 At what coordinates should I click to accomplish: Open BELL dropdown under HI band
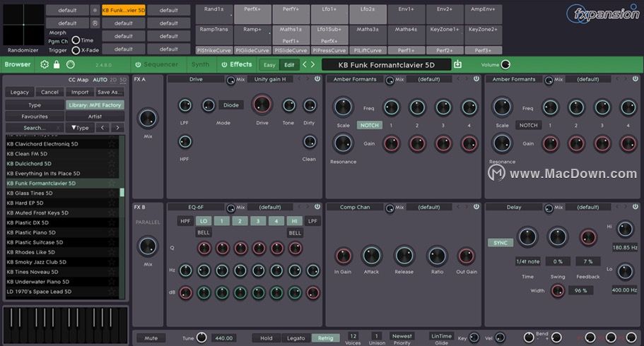[x=295, y=233]
